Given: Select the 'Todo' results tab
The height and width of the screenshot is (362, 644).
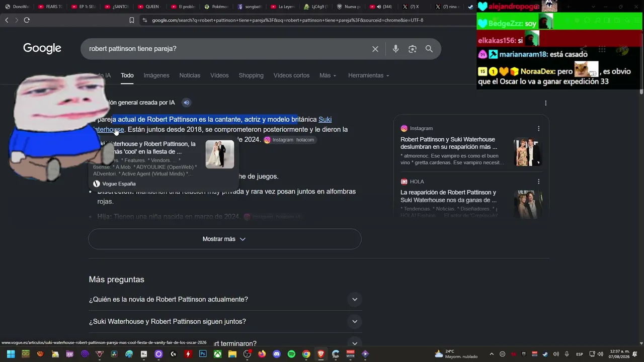Looking at the screenshot, I should (127, 75).
